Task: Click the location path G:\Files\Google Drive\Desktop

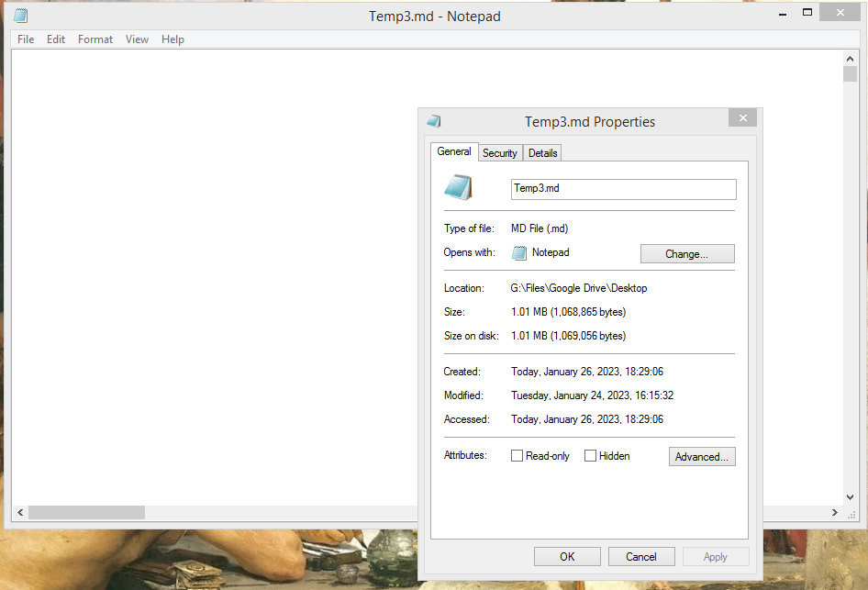Action: click(x=578, y=288)
